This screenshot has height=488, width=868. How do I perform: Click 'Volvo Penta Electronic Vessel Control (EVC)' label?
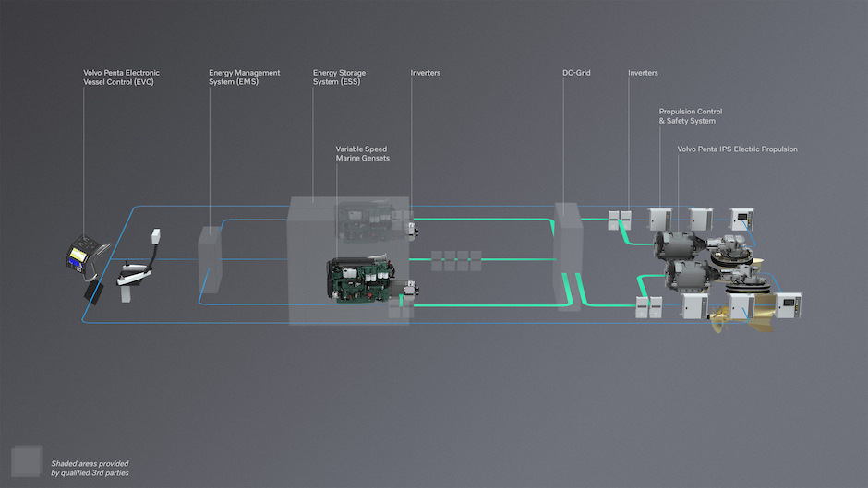point(120,77)
